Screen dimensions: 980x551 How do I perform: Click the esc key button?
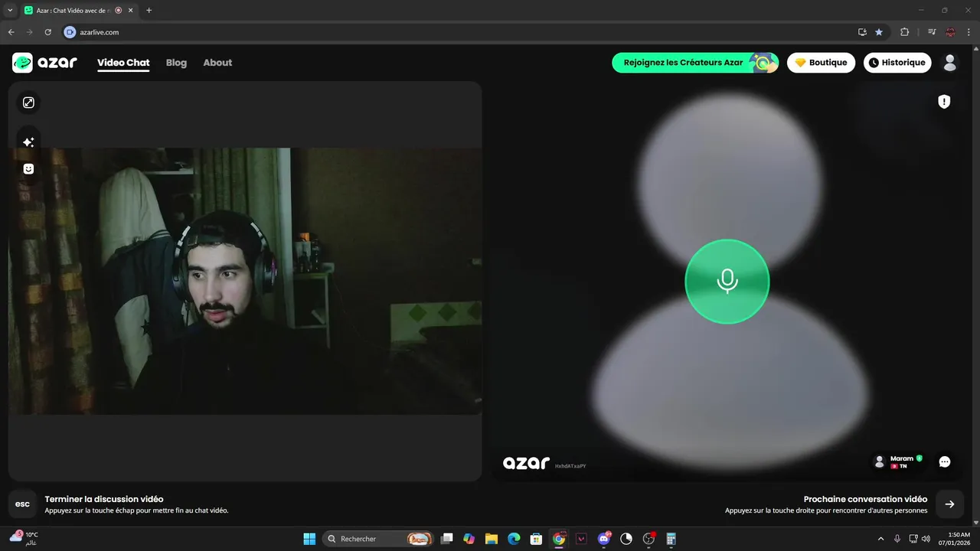pyautogui.click(x=23, y=504)
